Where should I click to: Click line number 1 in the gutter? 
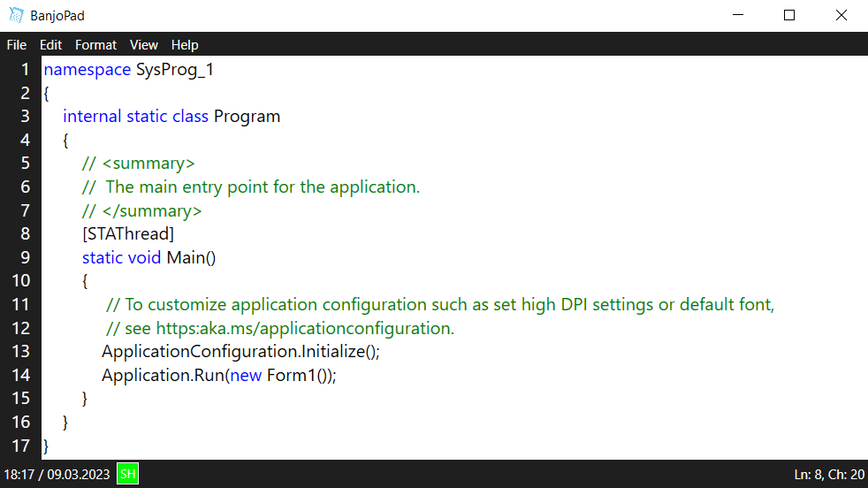pos(25,69)
